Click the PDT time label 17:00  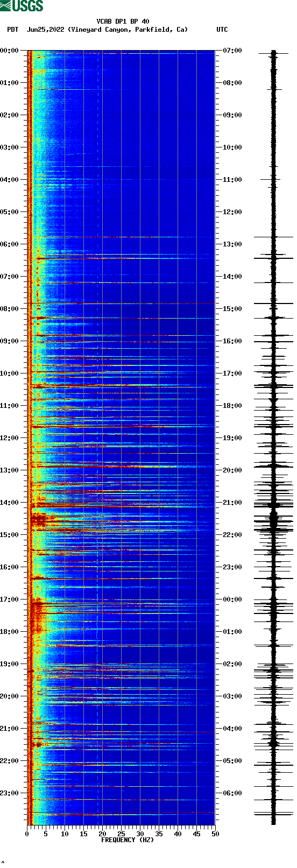click(x=9, y=599)
